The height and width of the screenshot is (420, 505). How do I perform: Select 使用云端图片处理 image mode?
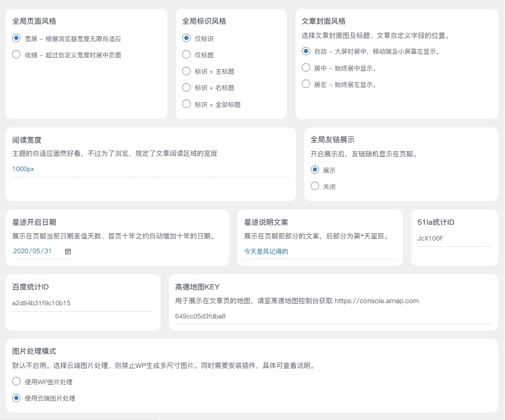click(16, 398)
